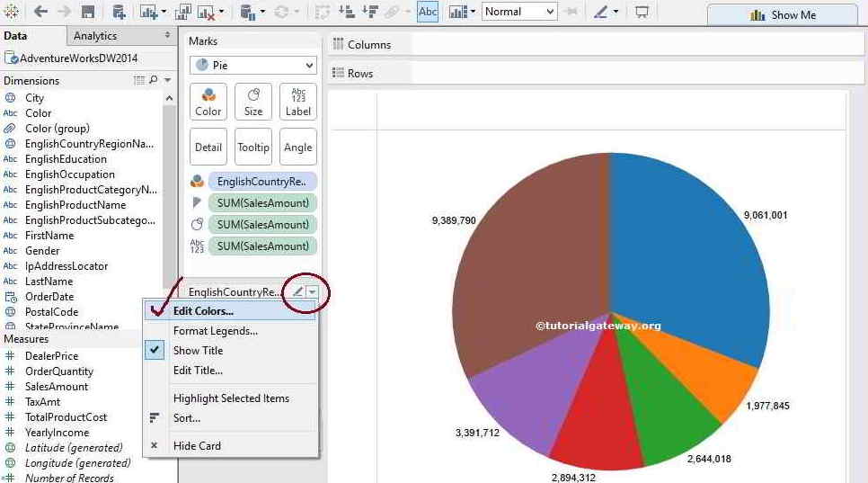Click the brown slice of the pie
868x483 pixels.
(x=530, y=270)
